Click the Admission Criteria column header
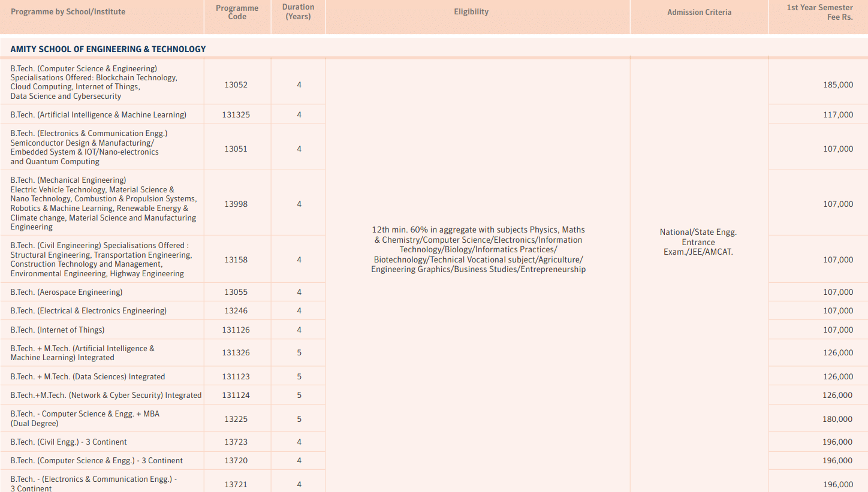Screen dimensions: 868x492 (x=699, y=11)
